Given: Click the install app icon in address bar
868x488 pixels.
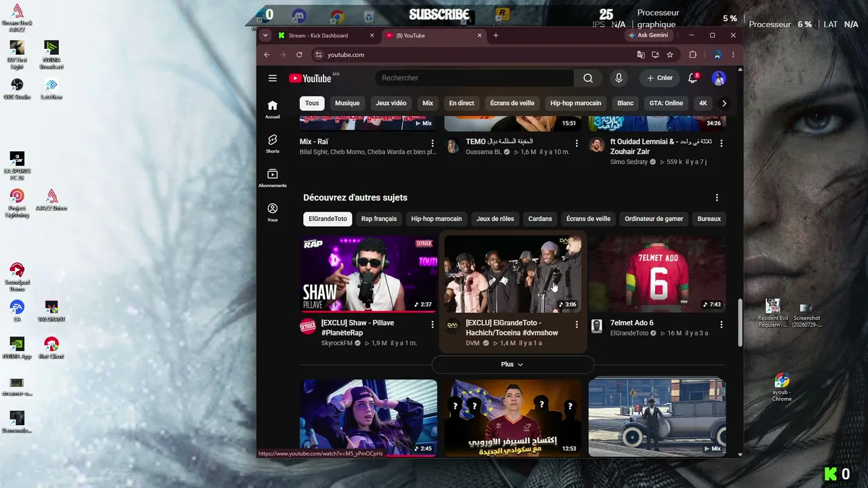Looking at the screenshot, I should click(x=655, y=55).
